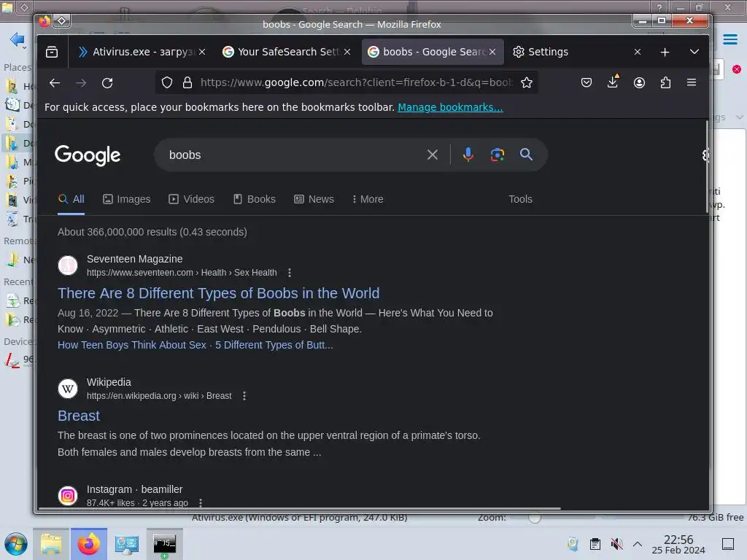Click the Google search magnifier button
This screenshot has height=560, width=747.
click(526, 155)
